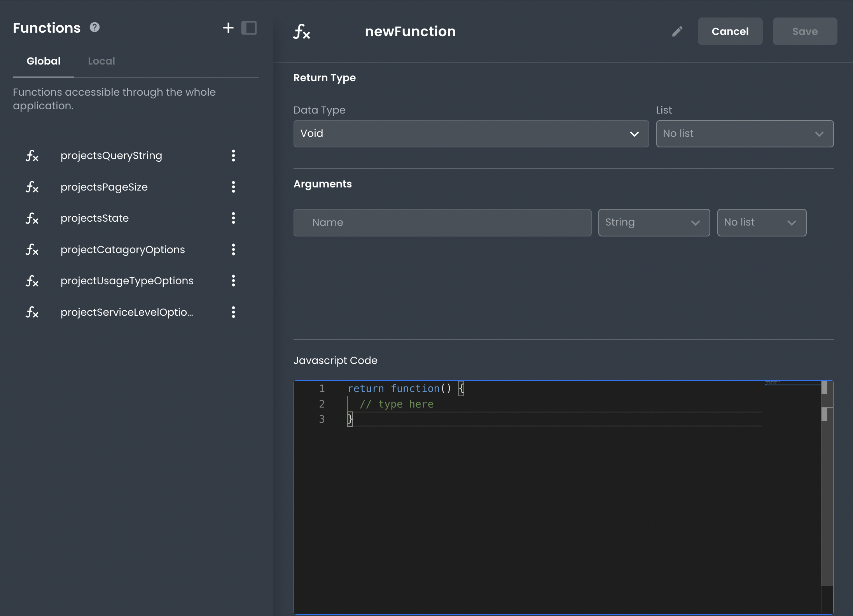Open the String argument type dropdown
The height and width of the screenshot is (616, 853).
pyautogui.click(x=654, y=222)
